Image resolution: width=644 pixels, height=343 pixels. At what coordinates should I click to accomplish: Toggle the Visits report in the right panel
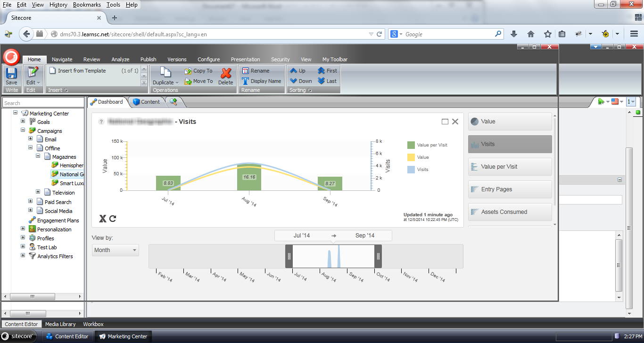point(510,144)
